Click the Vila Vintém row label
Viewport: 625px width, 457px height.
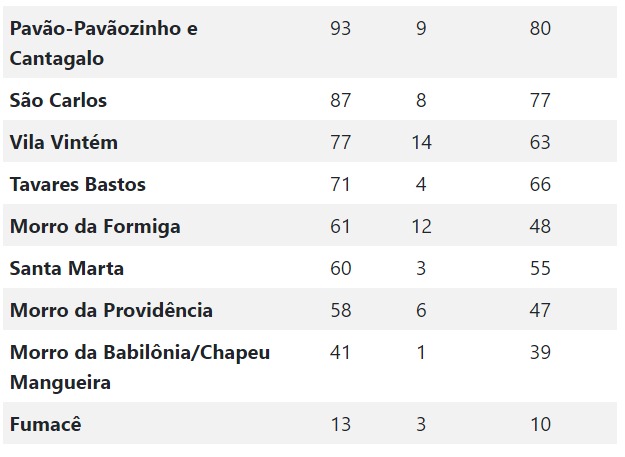pyautogui.click(x=64, y=142)
